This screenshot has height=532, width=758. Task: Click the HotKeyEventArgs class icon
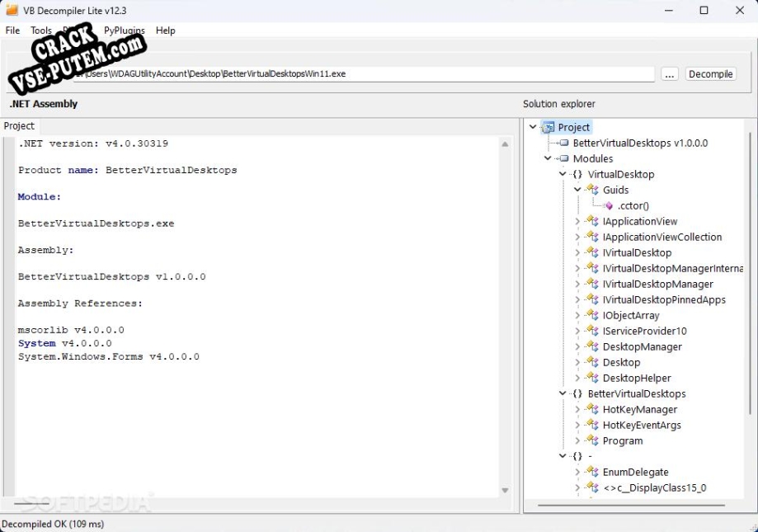(593, 425)
